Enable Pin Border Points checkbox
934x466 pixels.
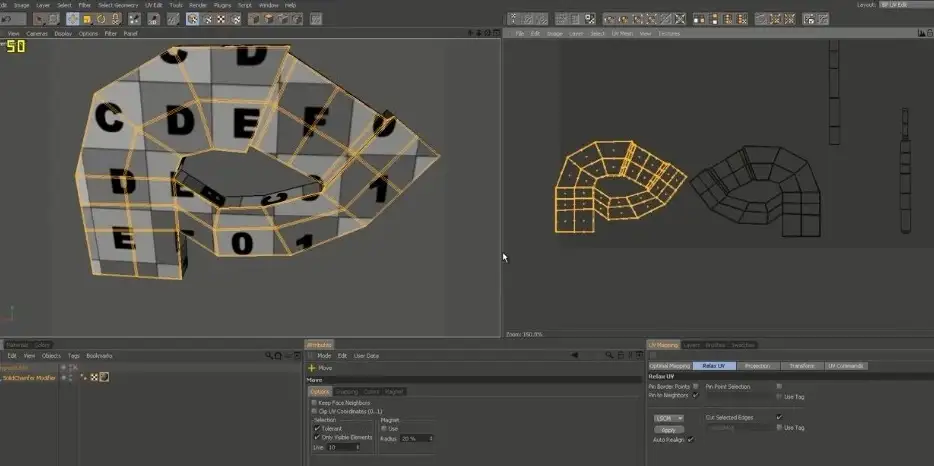[x=696, y=386]
